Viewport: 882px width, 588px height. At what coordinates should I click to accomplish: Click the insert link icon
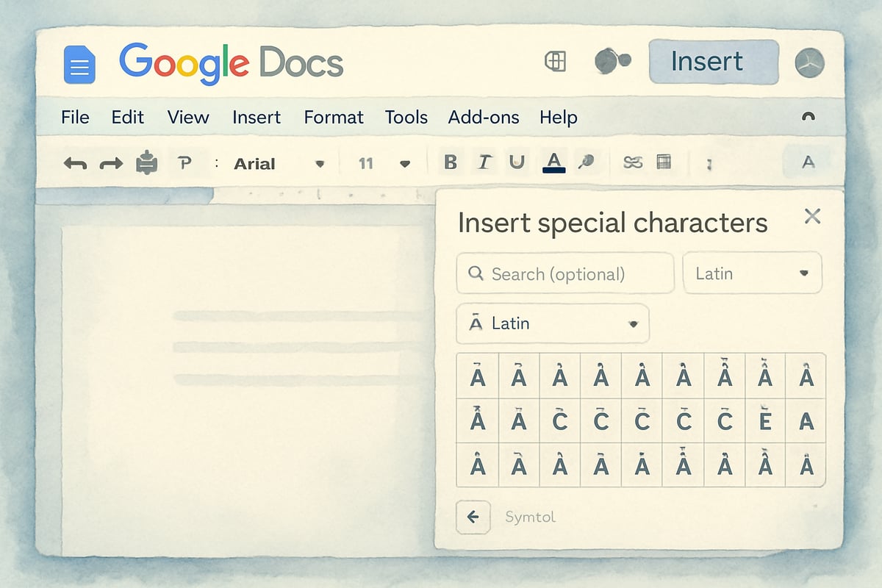click(632, 162)
